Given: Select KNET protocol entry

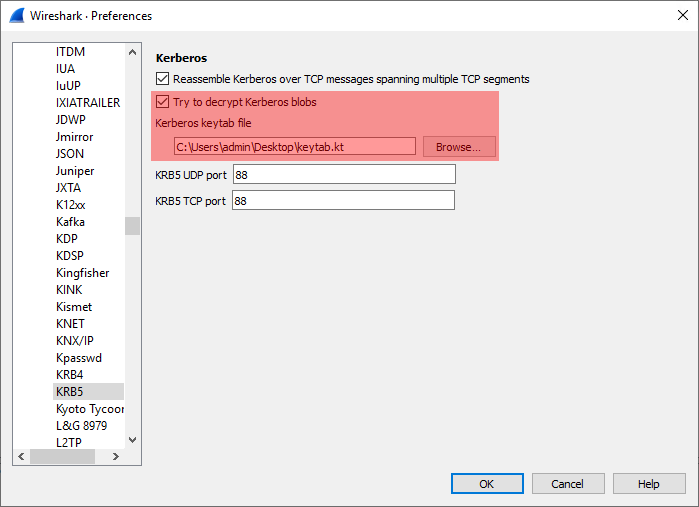Looking at the screenshot, I should pos(70,324).
